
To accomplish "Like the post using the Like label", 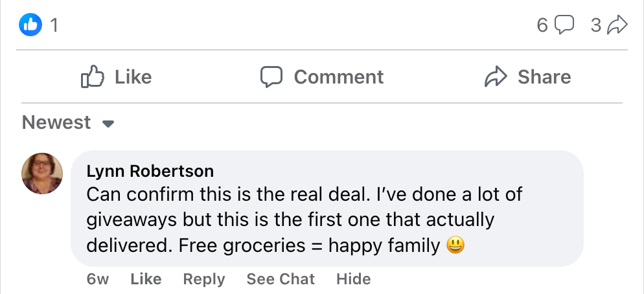I will pyautogui.click(x=133, y=77).
